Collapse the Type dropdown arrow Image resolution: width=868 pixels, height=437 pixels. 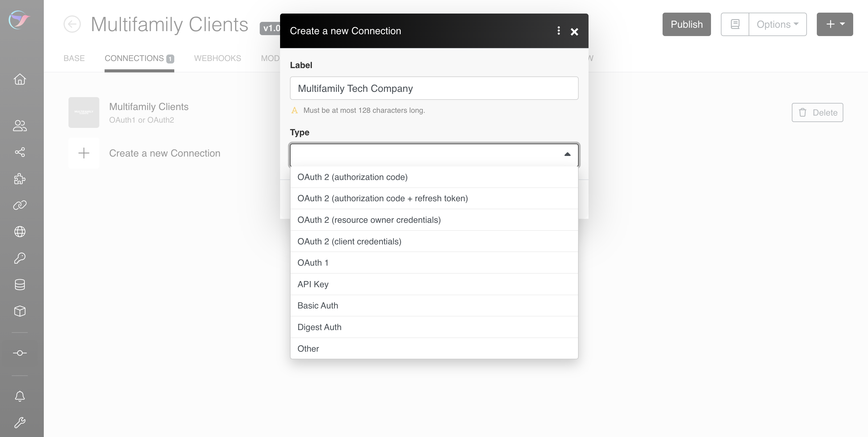[567, 154]
